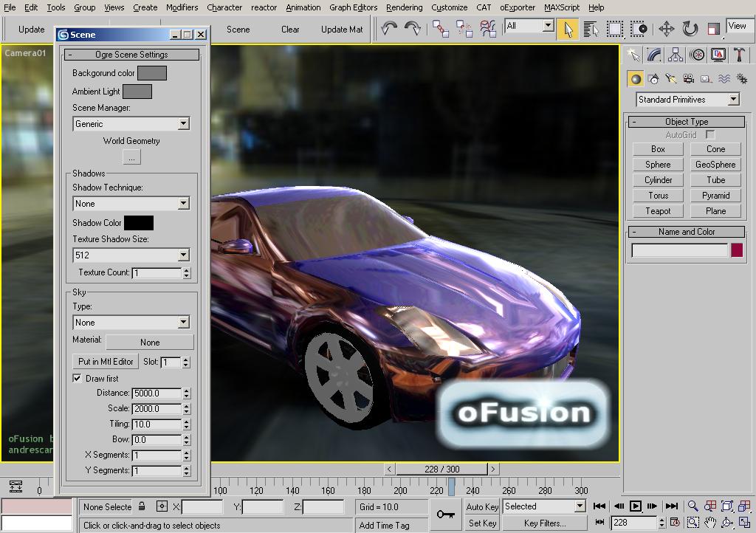This screenshot has width=756, height=533.
Task: Click the black Shadow Color swatch
Action: (139, 223)
